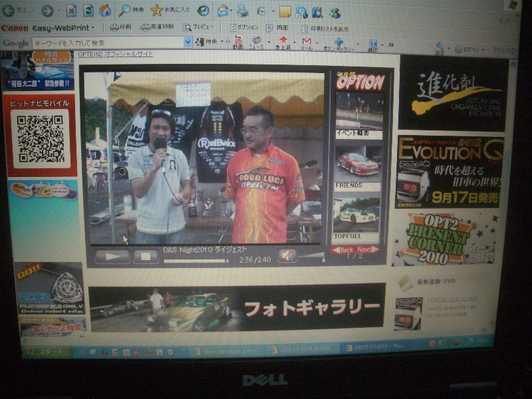Screen dimensions: 532x399
Task: Open browsing history clock icon
Action: (x=203, y=11)
